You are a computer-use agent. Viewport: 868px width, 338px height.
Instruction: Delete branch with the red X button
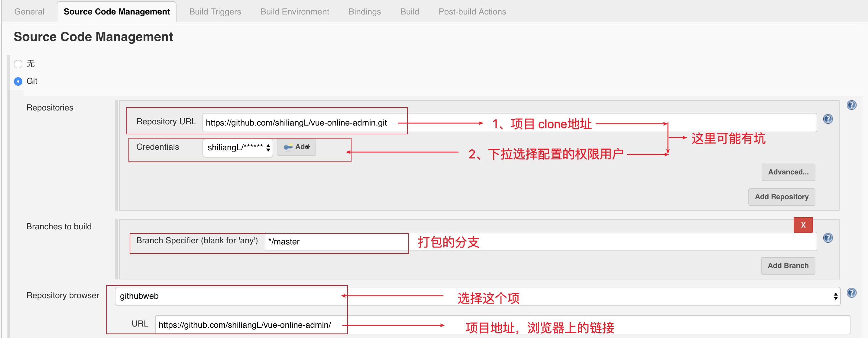[803, 225]
